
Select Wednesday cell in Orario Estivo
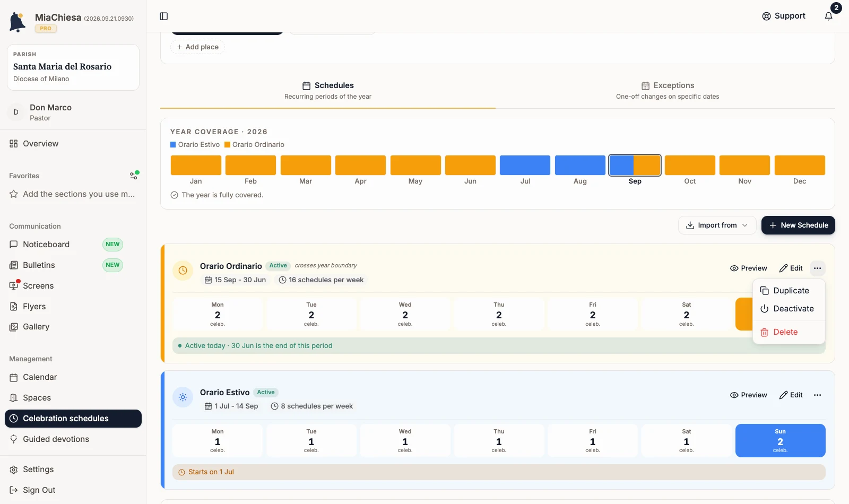pyautogui.click(x=405, y=440)
